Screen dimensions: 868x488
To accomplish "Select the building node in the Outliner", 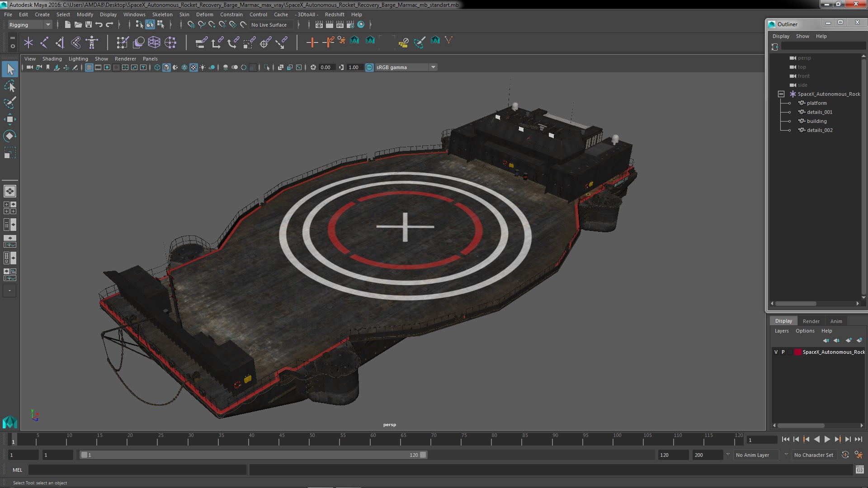I will 816,121.
